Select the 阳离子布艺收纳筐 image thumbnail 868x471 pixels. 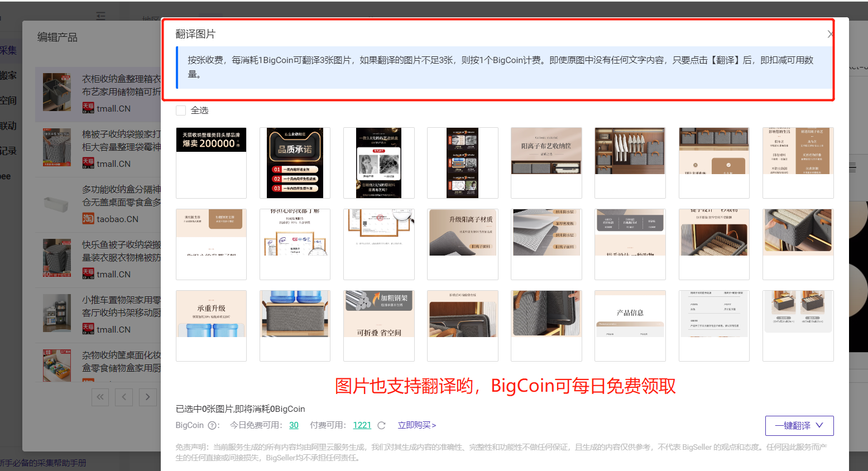(x=546, y=163)
